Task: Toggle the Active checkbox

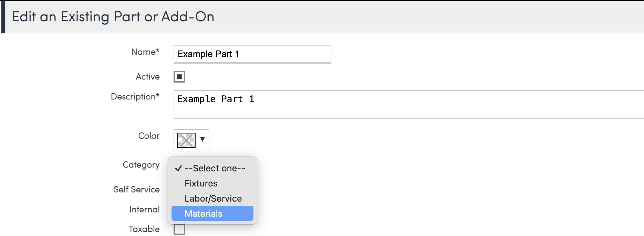Action: (x=179, y=77)
